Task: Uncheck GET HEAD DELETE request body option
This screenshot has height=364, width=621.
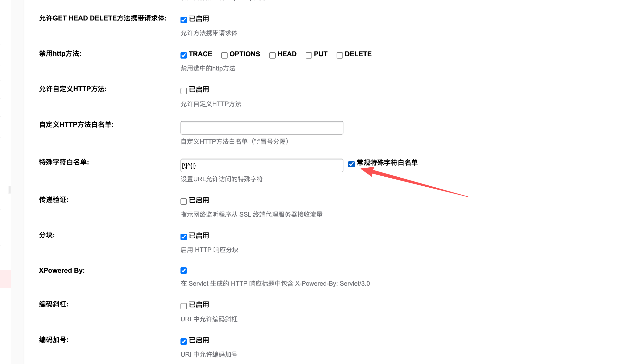Action: [184, 20]
